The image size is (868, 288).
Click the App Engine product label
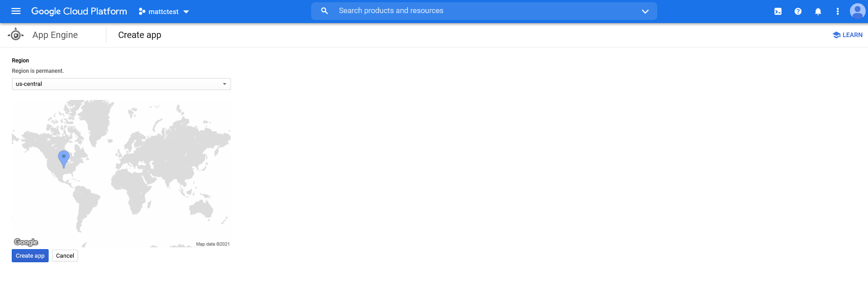[55, 35]
